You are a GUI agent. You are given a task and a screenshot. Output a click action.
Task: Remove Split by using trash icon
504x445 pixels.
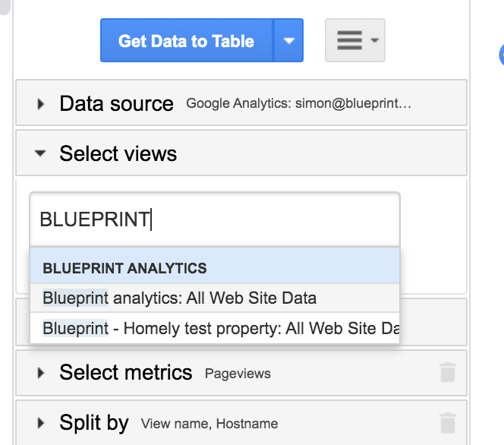[x=448, y=423]
